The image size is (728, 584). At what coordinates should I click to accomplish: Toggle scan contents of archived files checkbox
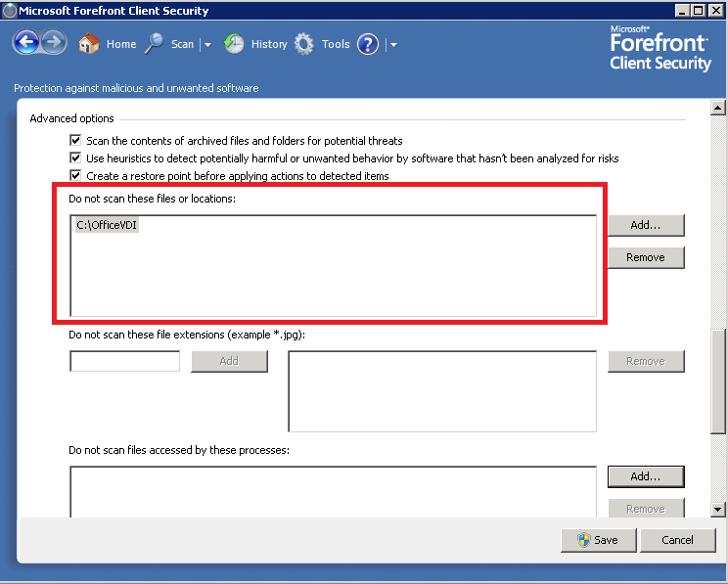tap(75, 140)
